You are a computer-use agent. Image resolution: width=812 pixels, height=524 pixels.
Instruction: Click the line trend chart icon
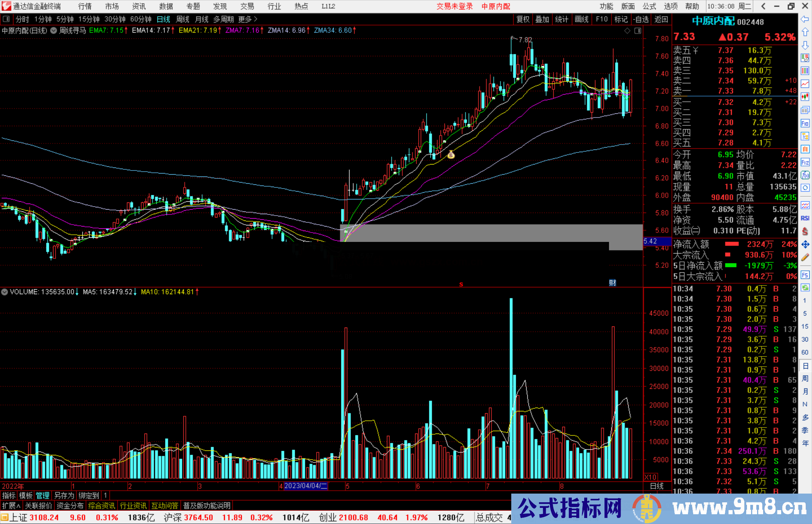pos(805,84)
